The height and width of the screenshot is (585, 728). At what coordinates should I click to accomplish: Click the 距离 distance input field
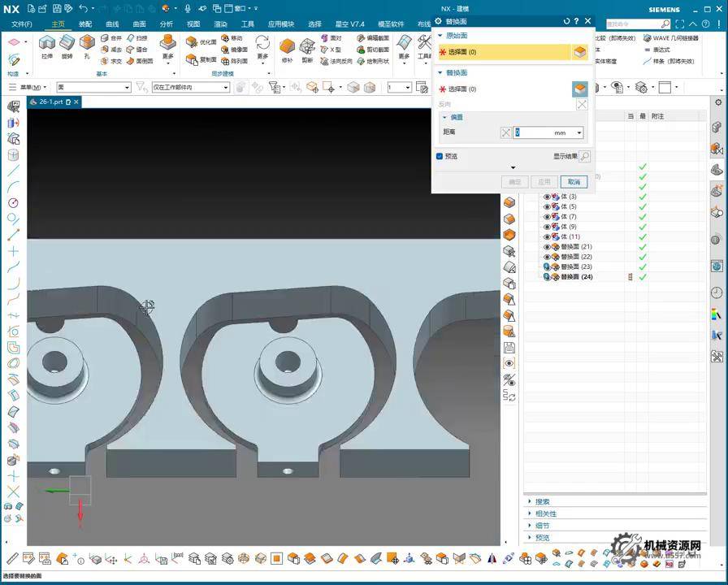[x=532, y=132]
